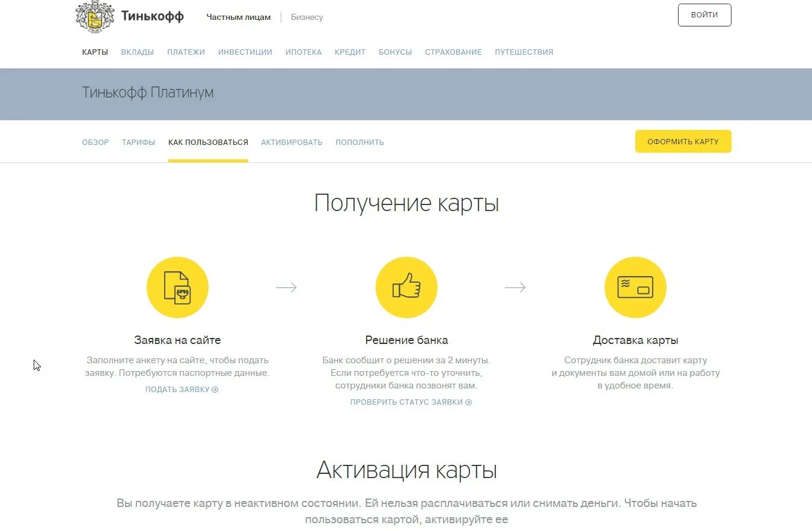Follow the Проверить статус заявки link
This screenshot has height=531, width=812.
click(x=411, y=402)
